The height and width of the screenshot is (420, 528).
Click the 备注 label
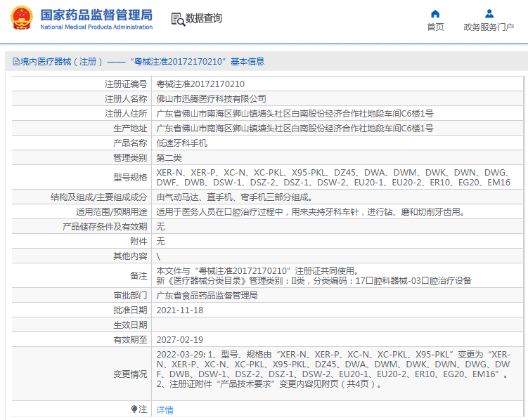coord(139,276)
